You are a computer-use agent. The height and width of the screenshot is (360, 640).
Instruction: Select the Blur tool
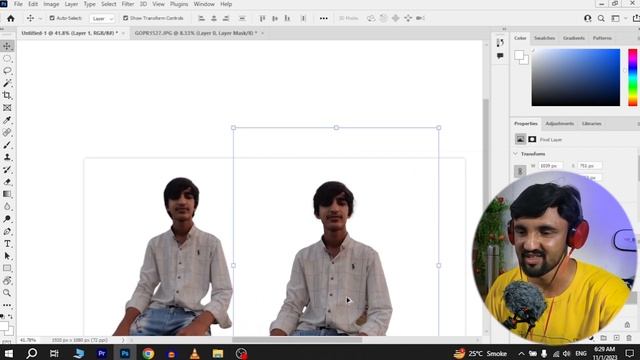[7, 207]
